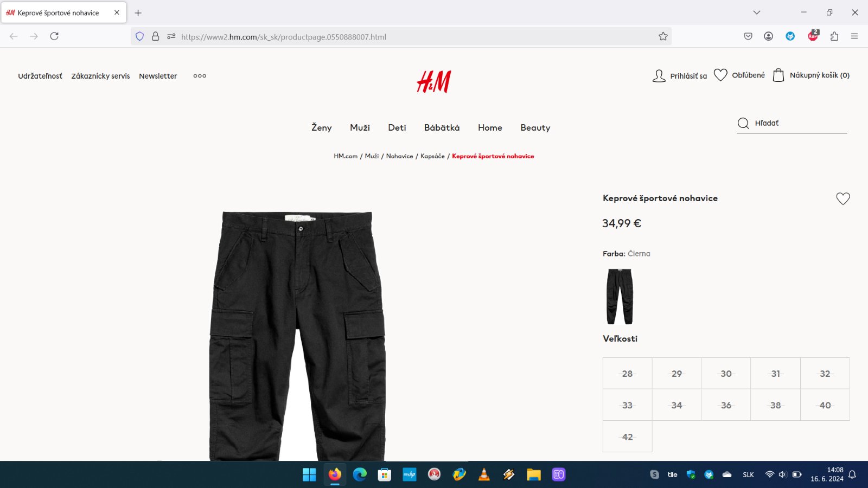This screenshot has width=868, height=488.
Task: Click the H&M logo
Action: pyautogui.click(x=434, y=82)
